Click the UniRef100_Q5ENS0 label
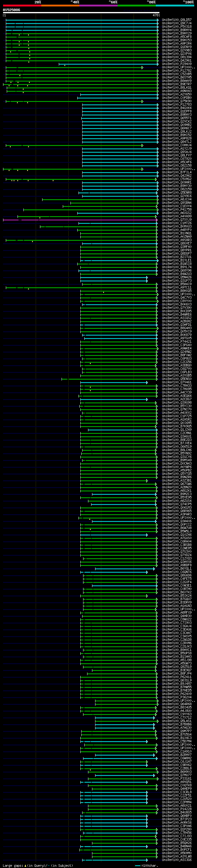Screen dimensions: 197x868 [176, 379]
